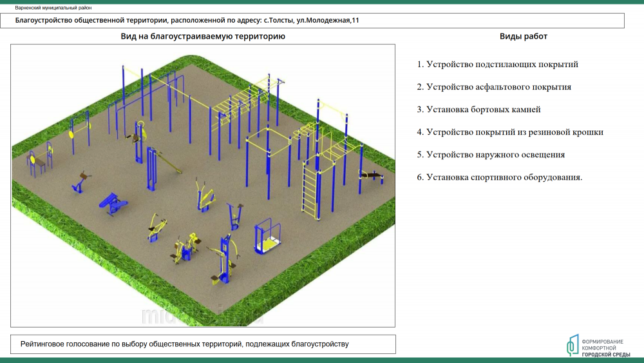The width and height of the screenshot is (644, 363).
Task: Click the yellow wall-bars ladder in the rendering
Action: [310, 190]
